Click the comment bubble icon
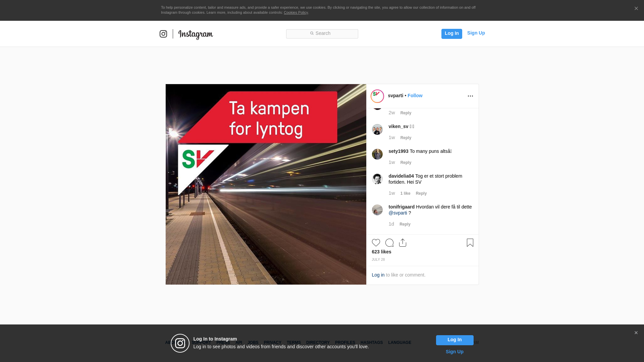Image resolution: width=644 pixels, height=362 pixels. tap(389, 243)
